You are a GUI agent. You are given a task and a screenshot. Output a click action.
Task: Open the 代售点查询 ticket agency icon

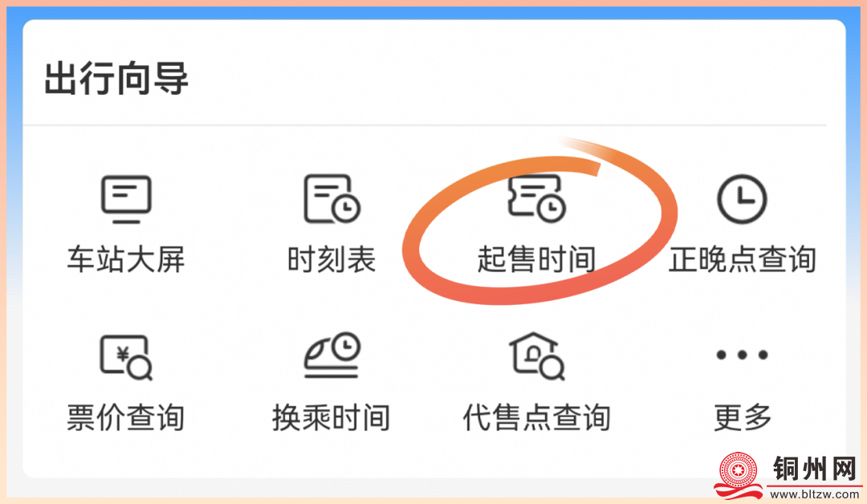(536, 356)
